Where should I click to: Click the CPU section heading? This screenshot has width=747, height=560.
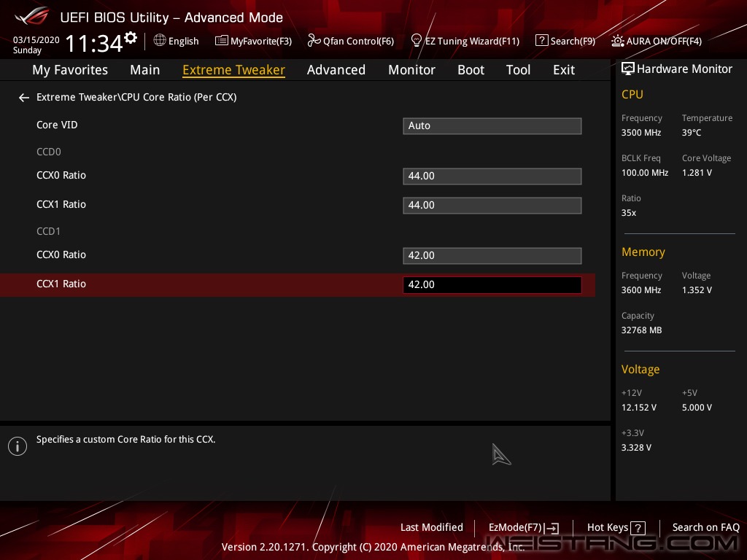(632, 94)
